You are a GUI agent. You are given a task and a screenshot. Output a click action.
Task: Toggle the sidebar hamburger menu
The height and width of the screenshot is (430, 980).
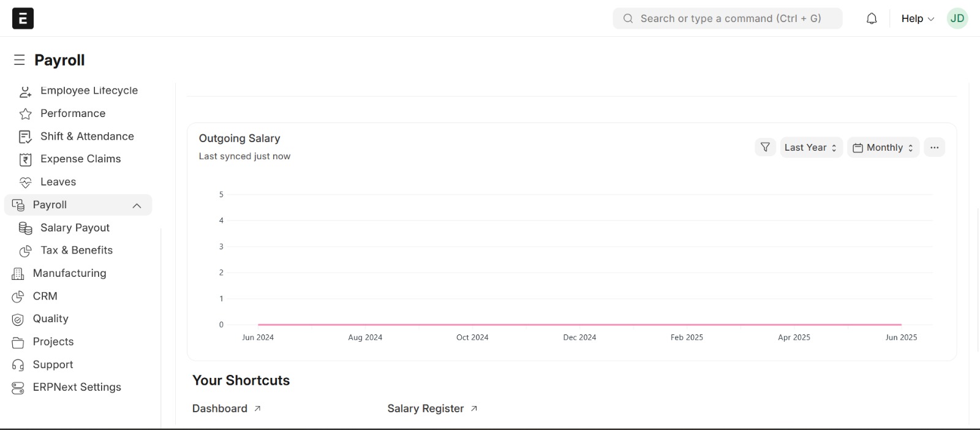click(20, 60)
